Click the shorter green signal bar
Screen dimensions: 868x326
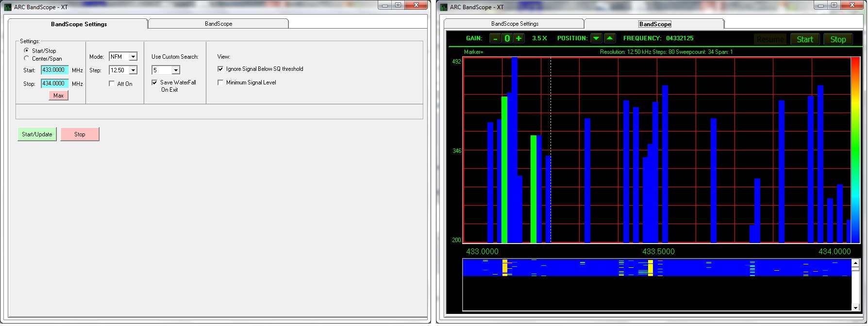(534, 189)
